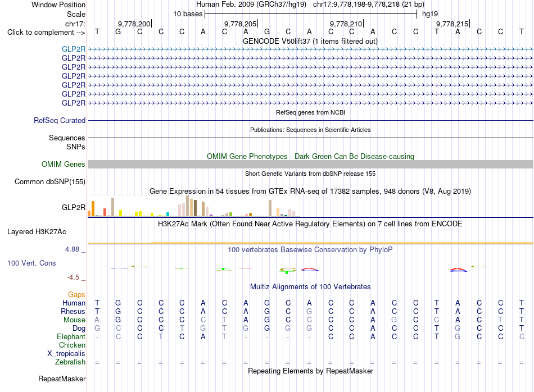Click 100 vertebrates Basewise Conservation by PhyloP title
Viewport: 534px width, 392px height.
pyautogui.click(x=310, y=250)
